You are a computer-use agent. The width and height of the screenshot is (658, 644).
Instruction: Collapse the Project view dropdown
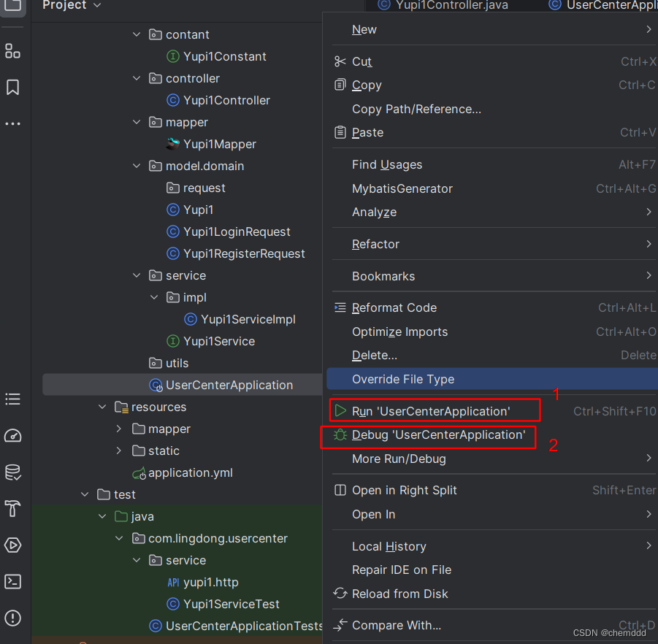(98, 6)
